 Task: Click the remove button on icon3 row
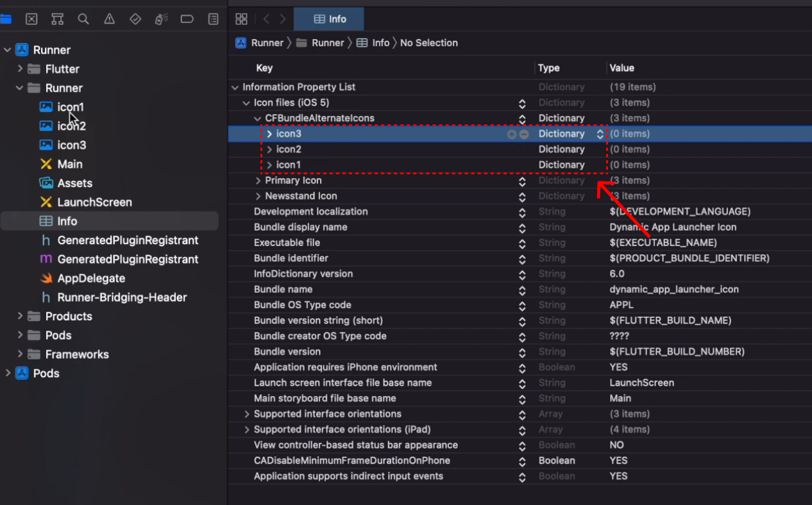click(x=524, y=134)
